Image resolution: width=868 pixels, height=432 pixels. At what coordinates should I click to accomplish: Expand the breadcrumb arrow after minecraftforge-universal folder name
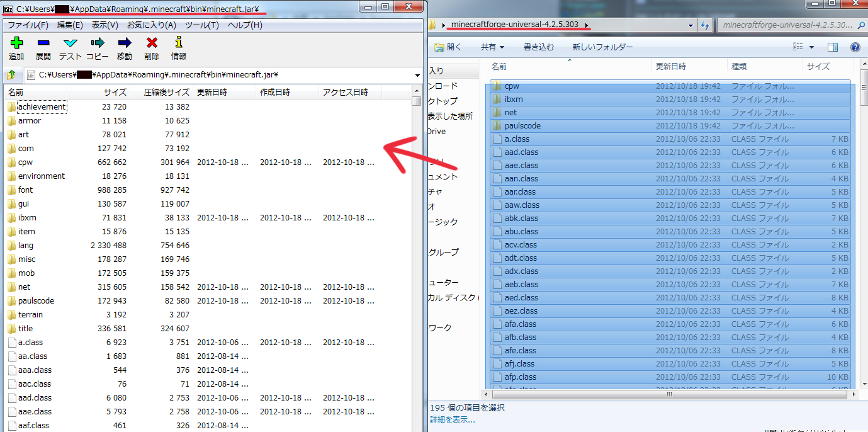click(x=587, y=25)
